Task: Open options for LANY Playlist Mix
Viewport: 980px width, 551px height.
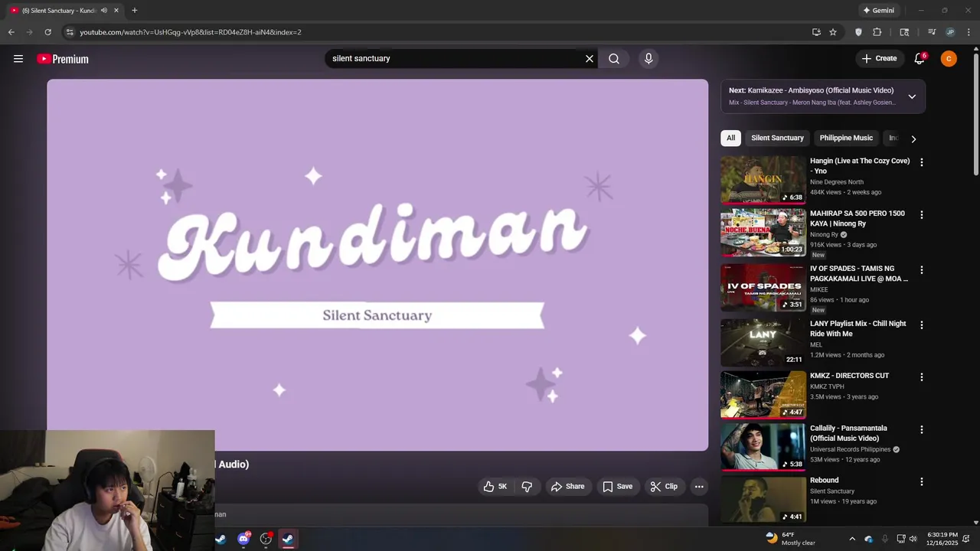Action: pos(922,325)
